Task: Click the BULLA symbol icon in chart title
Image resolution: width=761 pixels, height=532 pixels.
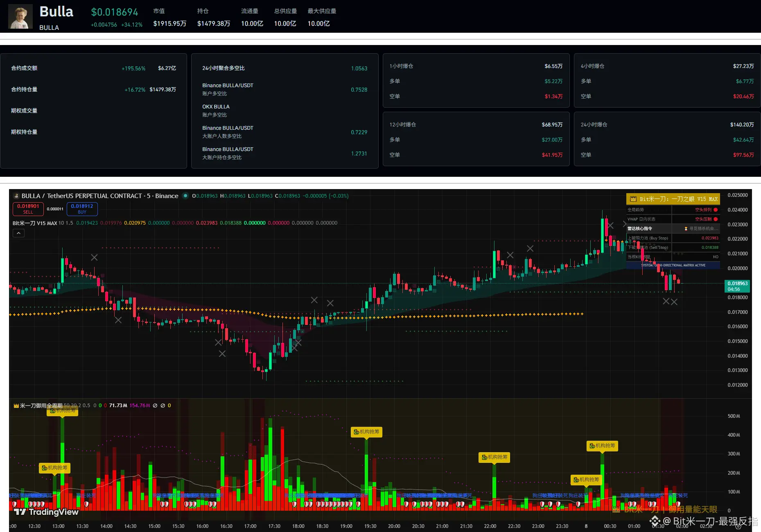Action: point(16,196)
